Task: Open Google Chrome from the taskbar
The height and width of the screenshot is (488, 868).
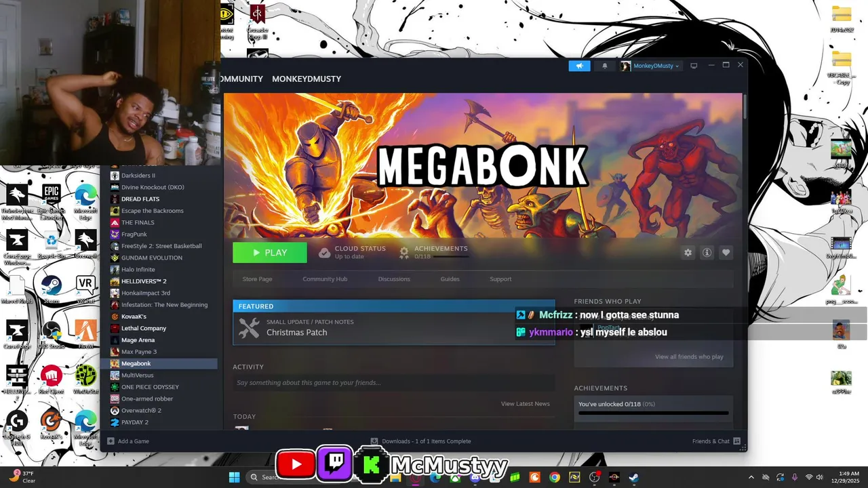Action: 555,477
